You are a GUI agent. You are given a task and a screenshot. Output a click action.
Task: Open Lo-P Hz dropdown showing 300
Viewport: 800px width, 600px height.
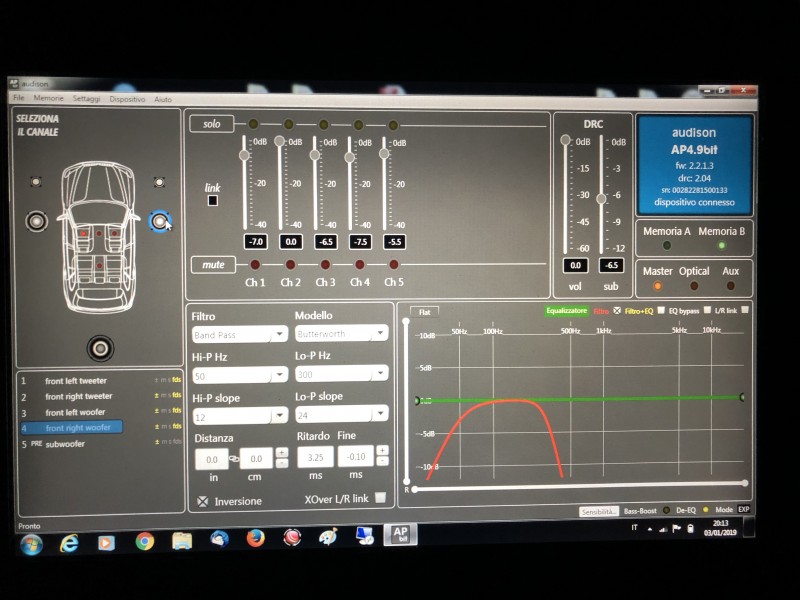(342, 374)
